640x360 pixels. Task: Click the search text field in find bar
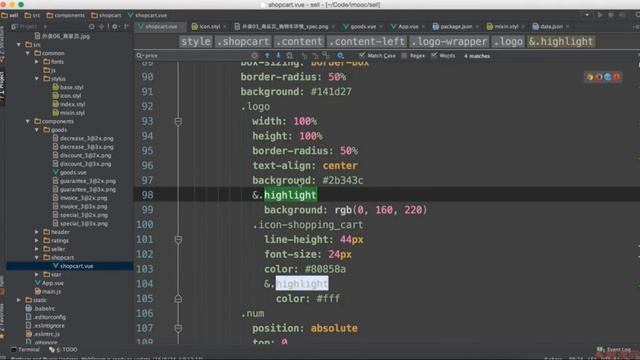(x=196, y=56)
